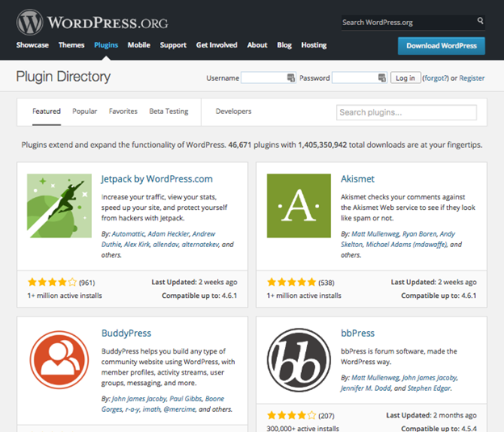Screen dimensions: 504x432
Task: Click the WordPress logo icon
Action: coord(30,22)
